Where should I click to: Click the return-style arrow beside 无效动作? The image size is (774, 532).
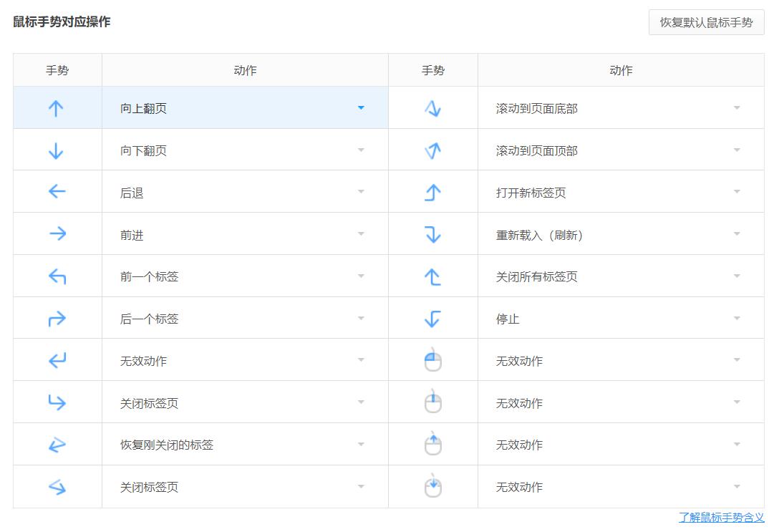[57, 360]
